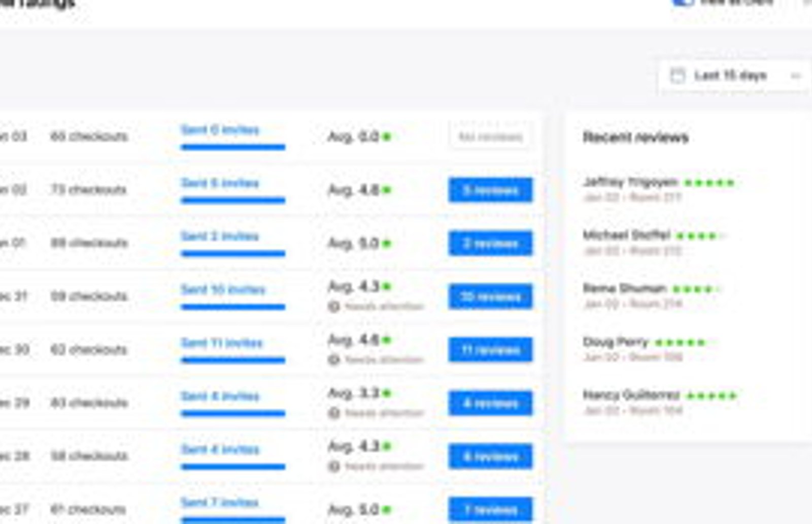Click the Sent 7 invites link
This screenshot has height=524, width=812.
pos(220,503)
